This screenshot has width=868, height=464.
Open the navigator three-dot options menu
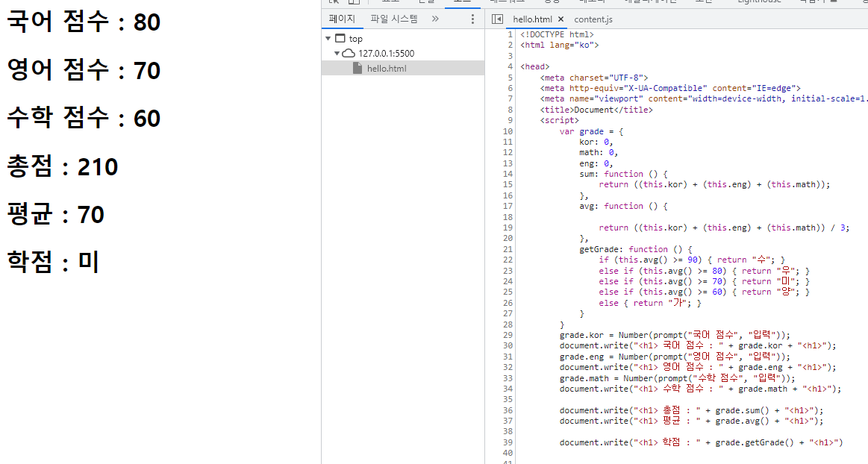tap(472, 19)
